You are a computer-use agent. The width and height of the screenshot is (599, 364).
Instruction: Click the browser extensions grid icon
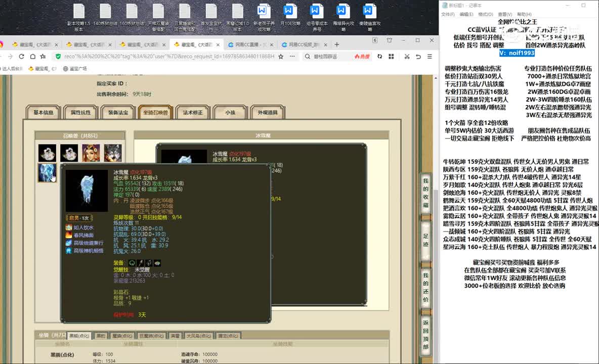pyautogui.click(x=391, y=57)
